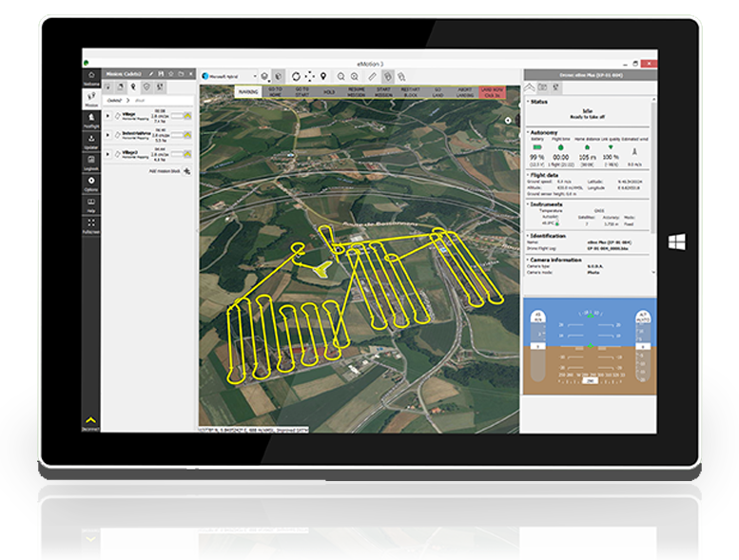Collapse the Flight data section

(x=528, y=175)
